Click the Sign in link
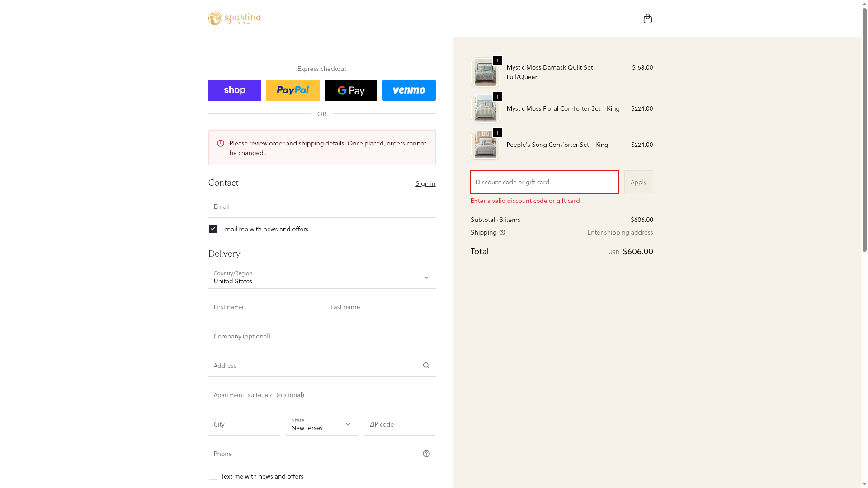Viewport: 868px width, 488px height. (x=425, y=183)
